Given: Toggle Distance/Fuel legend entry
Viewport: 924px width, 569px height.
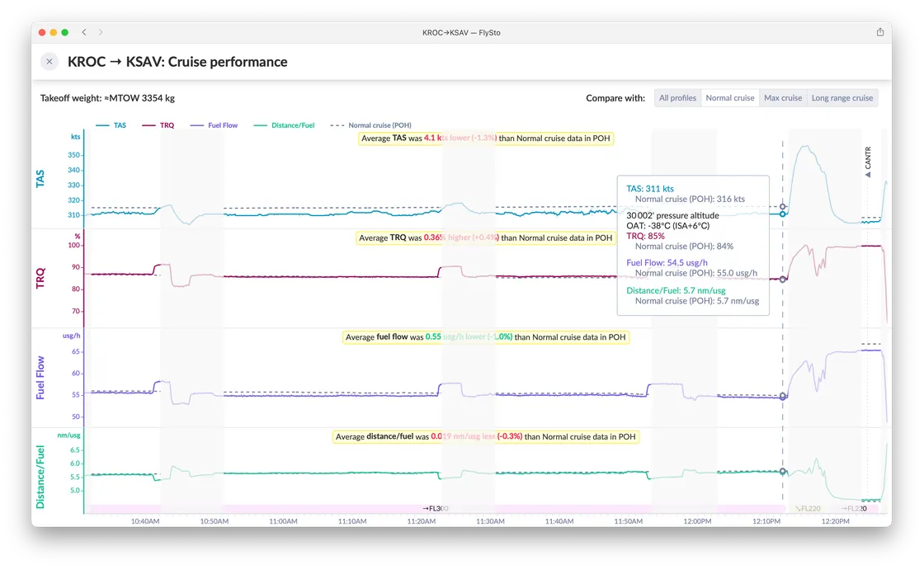Looking at the screenshot, I should [284, 125].
